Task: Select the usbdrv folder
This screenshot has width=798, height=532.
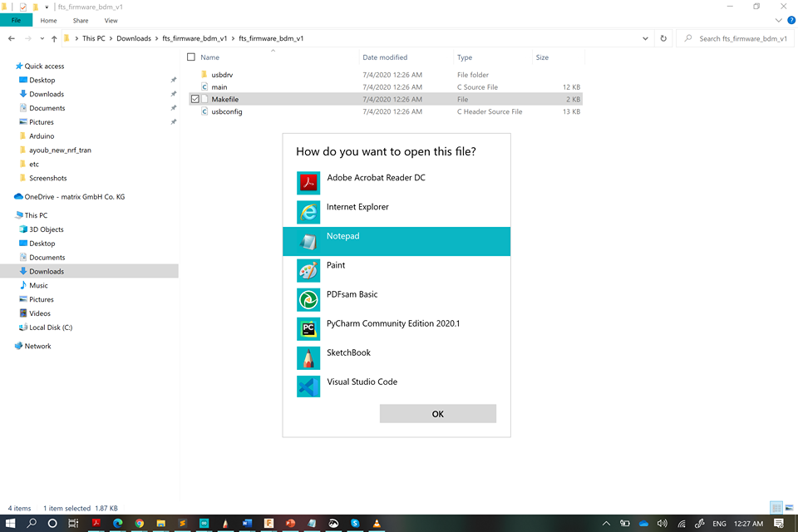Action: 222,75
